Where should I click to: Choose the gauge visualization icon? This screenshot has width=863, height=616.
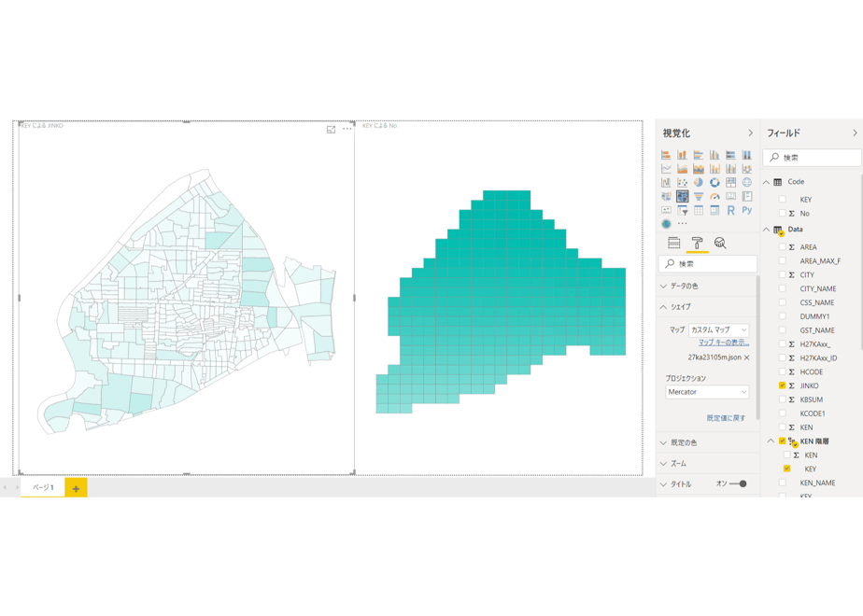click(714, 196)
